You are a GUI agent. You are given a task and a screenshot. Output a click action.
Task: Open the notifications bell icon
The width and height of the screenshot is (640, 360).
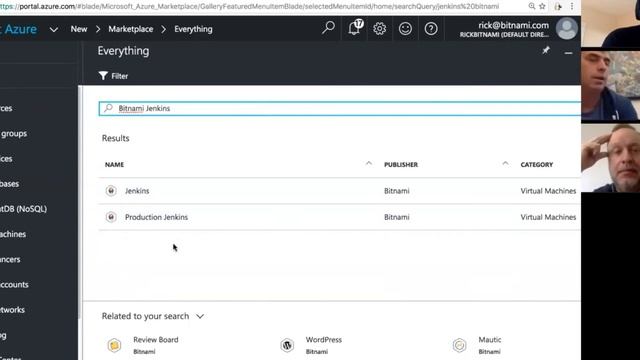355,28
